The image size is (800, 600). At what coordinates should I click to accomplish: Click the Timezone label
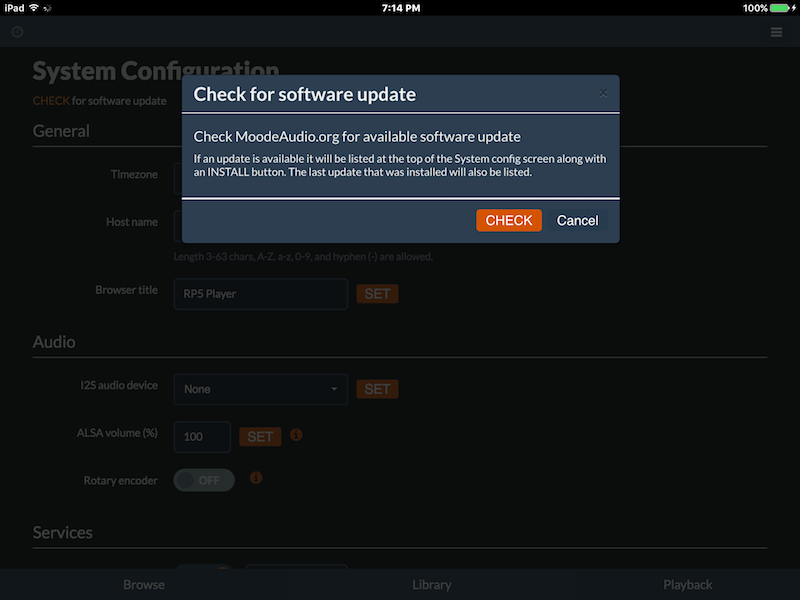(x=134, y=174)
